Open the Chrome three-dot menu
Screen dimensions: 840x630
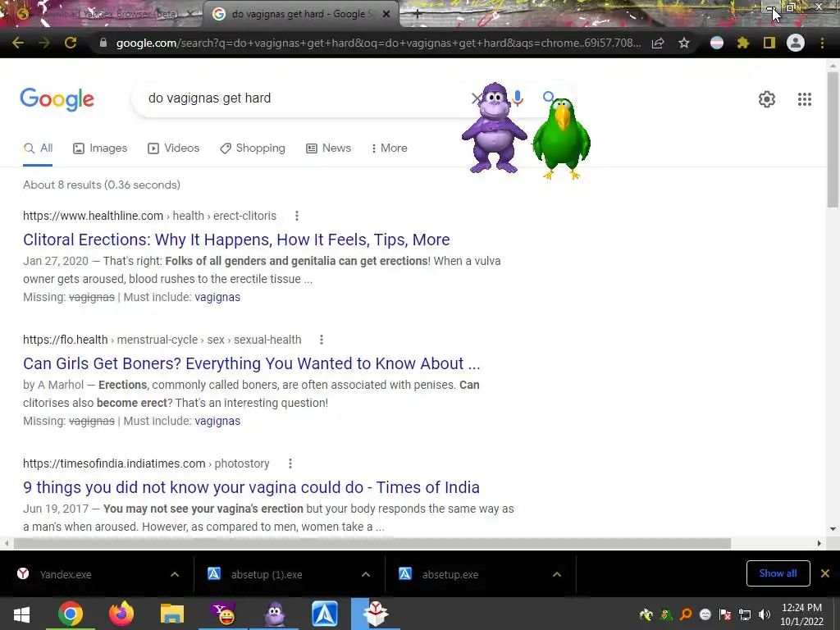(x=822, y=43)
